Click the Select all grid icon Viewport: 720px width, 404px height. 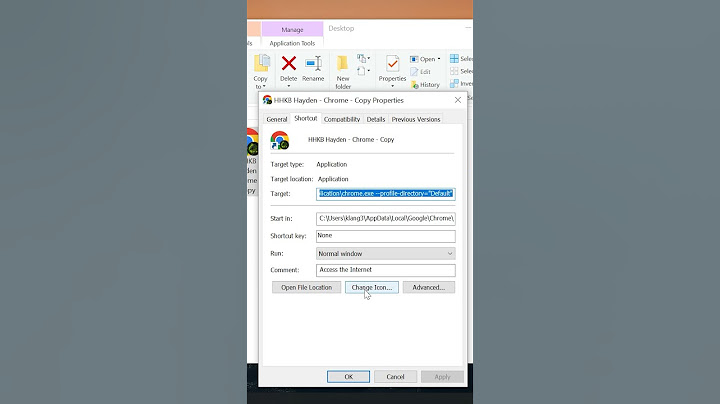(454, 58)
